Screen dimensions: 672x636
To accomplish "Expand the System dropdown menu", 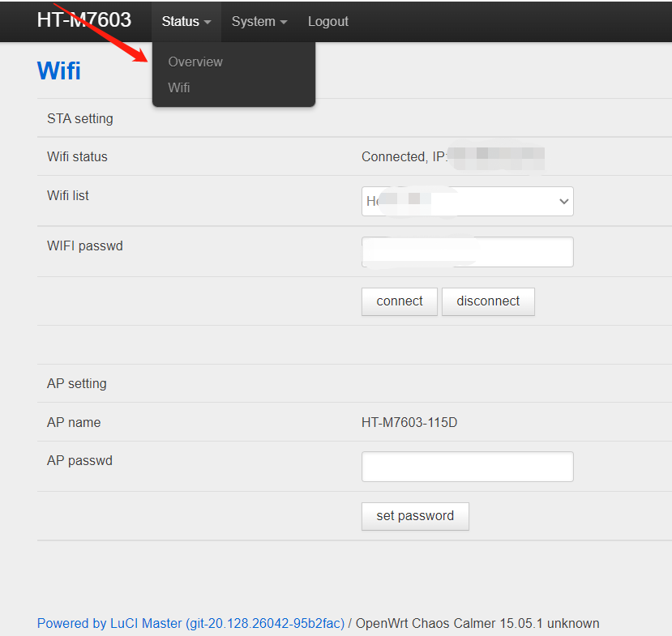I will (259, 22).
